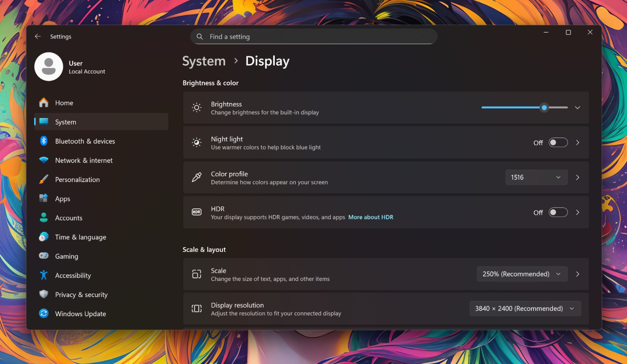Click the Bluetooth icon in sidebar
Viewport: 627px width, 364px height.
[44, 141]
